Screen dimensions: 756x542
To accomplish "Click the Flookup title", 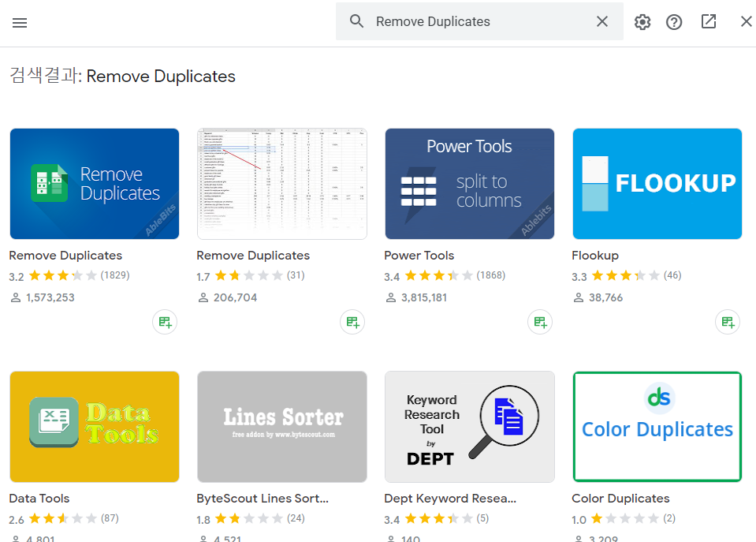I will 595,256.
